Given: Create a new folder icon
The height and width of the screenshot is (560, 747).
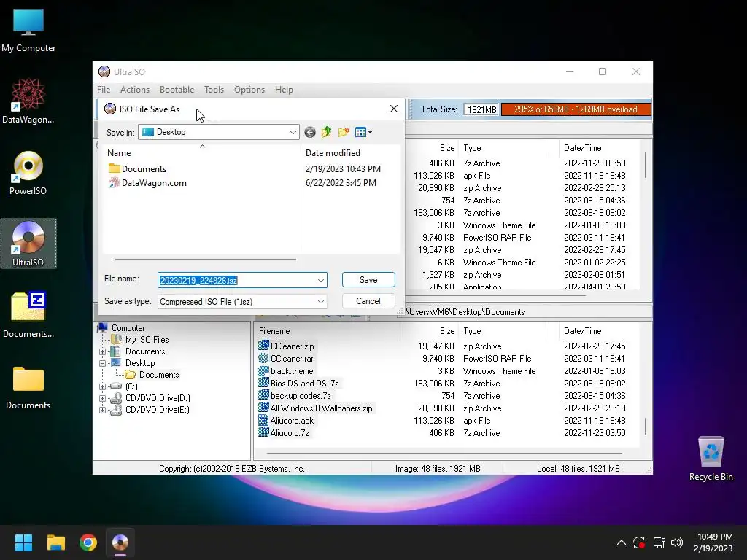Looking at the screenshot, I should pyautogui.click(x=344, y=132).
